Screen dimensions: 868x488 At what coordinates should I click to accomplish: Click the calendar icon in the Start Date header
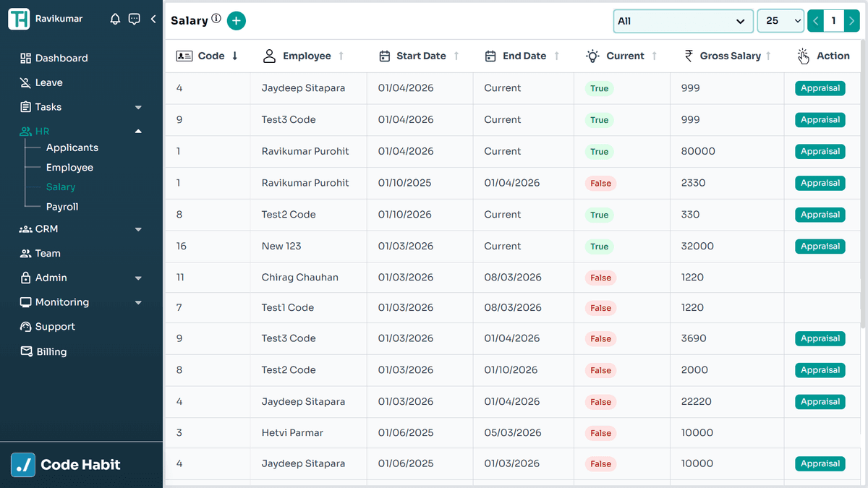click(385, 56)
